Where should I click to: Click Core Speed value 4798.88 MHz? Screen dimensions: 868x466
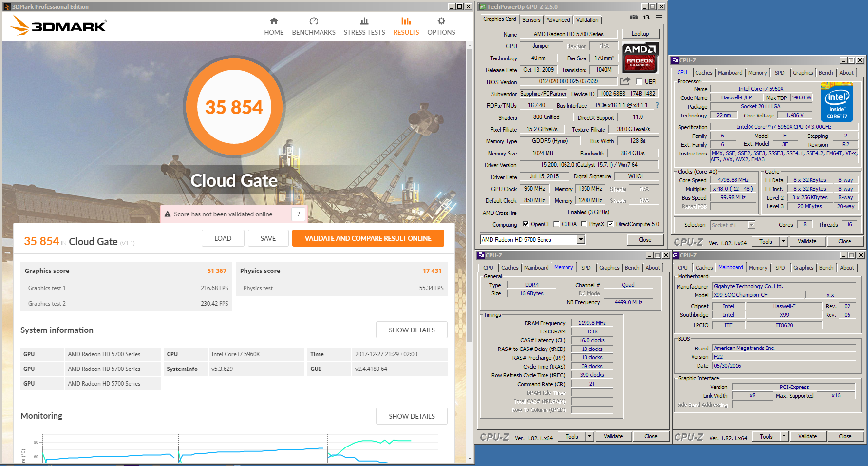coord(733,180)
